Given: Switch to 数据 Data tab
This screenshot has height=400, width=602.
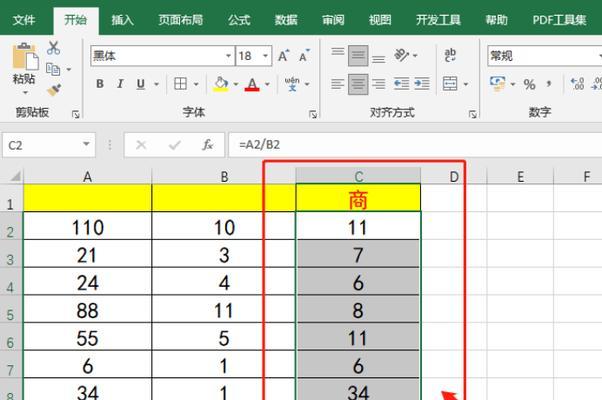Looking at the screenshot, I should [x=286, y=20].
